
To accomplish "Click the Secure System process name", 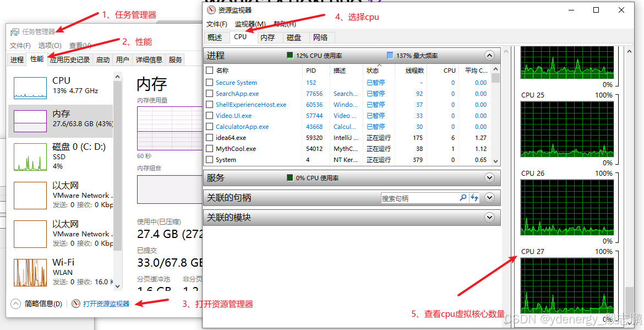I will pyautogui.click(x=236, y=83).
